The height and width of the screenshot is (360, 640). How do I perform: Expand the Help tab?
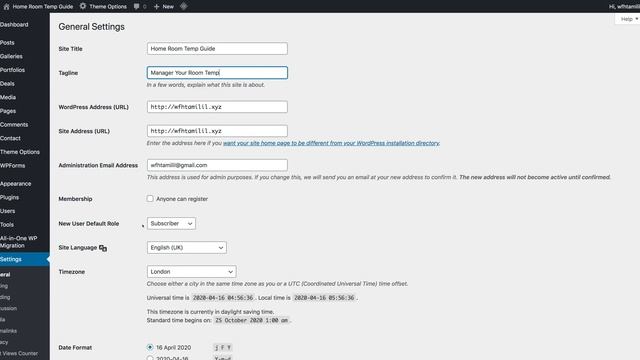coord(629,19)
